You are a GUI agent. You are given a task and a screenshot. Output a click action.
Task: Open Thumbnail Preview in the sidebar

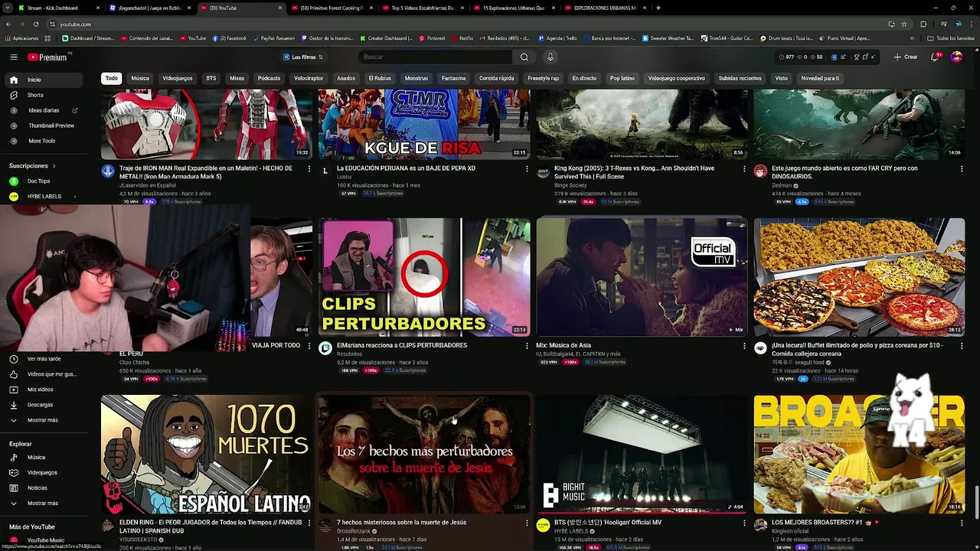click(x=44, y=126)
